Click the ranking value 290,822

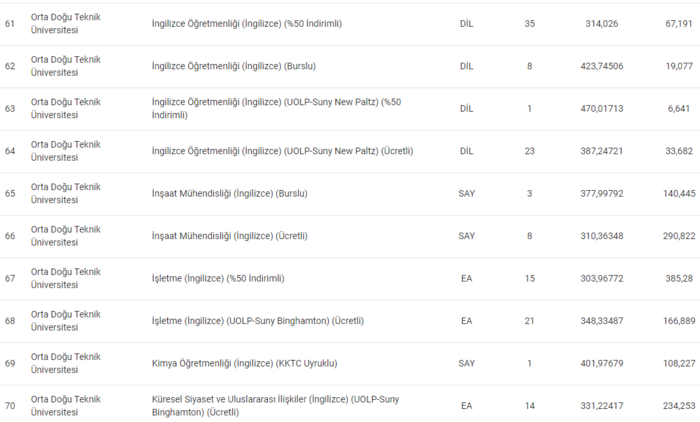(x=679, y=236)
